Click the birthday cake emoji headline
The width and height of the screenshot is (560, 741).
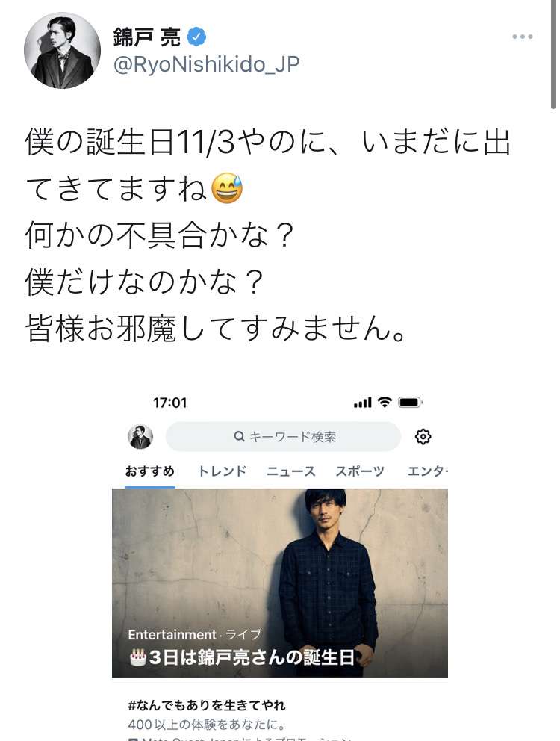241,657
